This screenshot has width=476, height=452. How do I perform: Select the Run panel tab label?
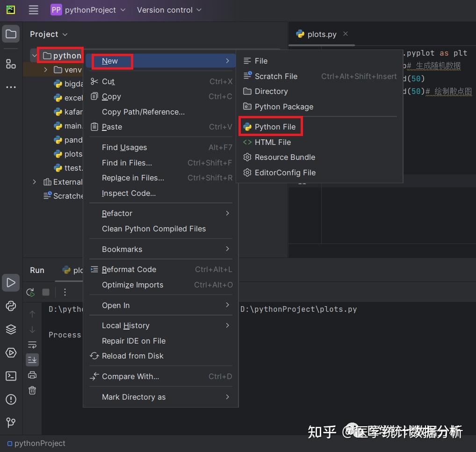(x=37, y=270)
